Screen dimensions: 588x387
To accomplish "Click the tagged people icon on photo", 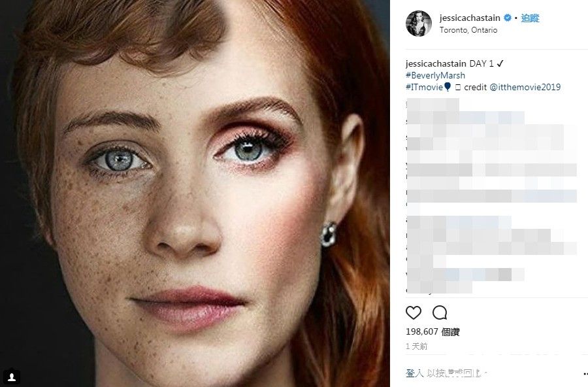I will (12, 376).
